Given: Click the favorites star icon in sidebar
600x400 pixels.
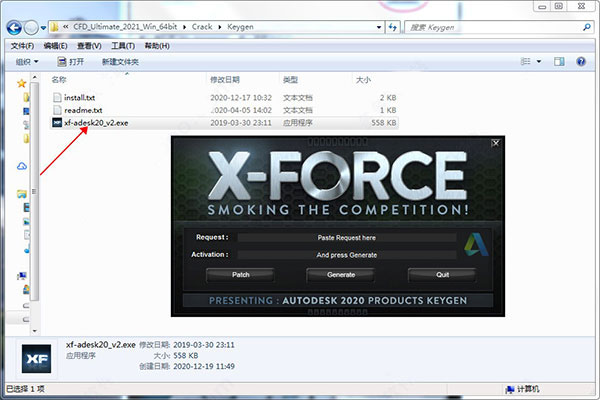Looking at the screenshot, I should point(22,84).
